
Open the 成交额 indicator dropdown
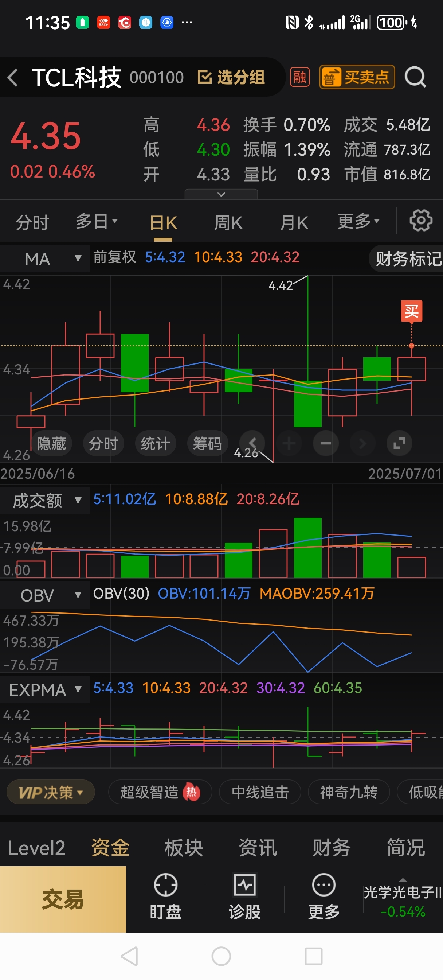(x=45, y=501)
